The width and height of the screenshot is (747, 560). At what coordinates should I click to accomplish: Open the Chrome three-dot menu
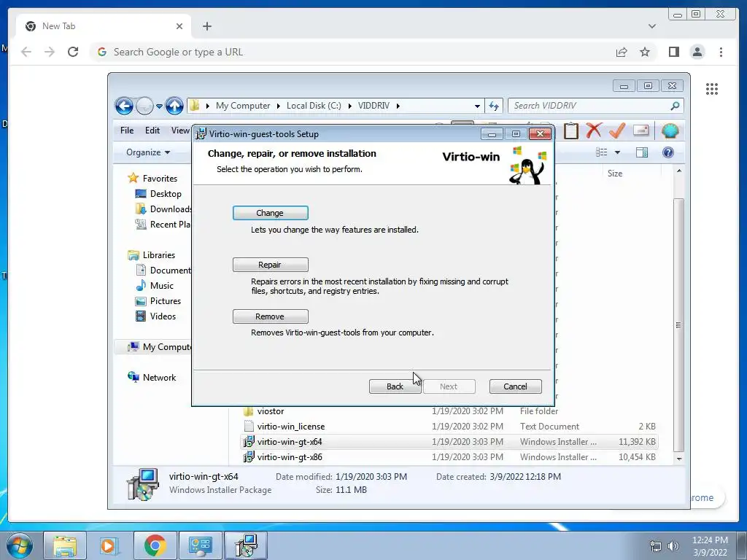click(x=721, y=52)
